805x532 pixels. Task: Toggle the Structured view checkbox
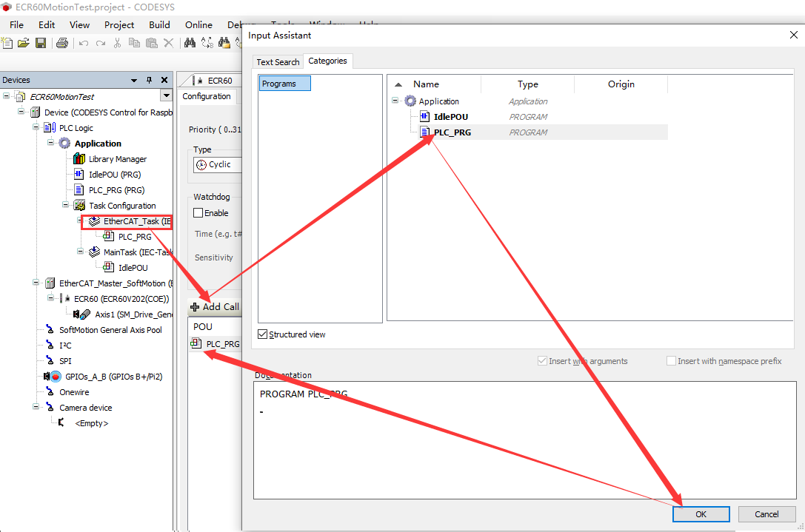click(x=262, y=334)
